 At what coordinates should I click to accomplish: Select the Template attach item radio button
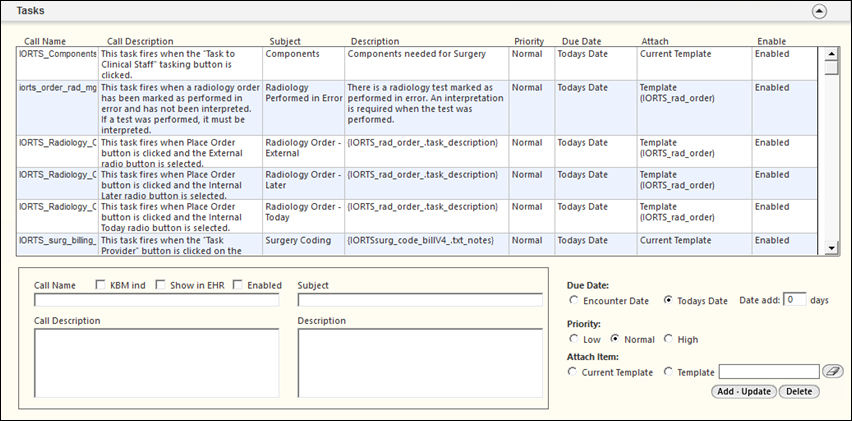668,372
